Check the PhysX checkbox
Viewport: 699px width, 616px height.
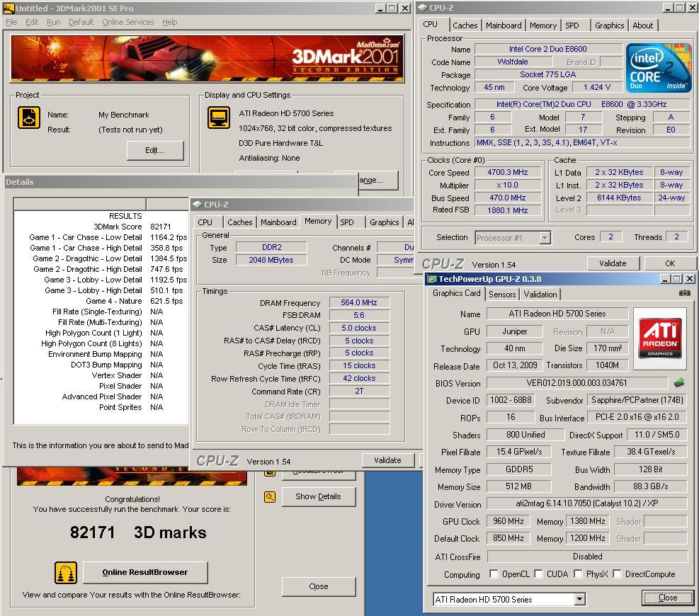pyautogui.click(x=578, y=574)
